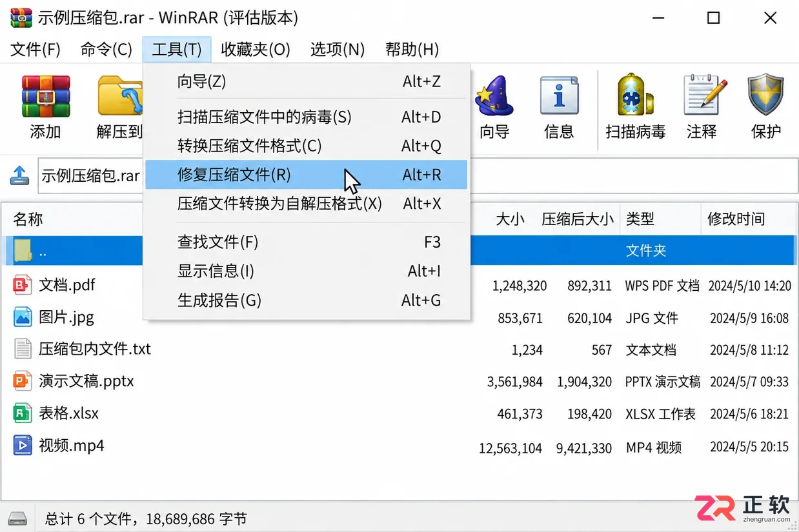Click the 保护 (Protect) shield toolbar icon

[x=766, y=96]
